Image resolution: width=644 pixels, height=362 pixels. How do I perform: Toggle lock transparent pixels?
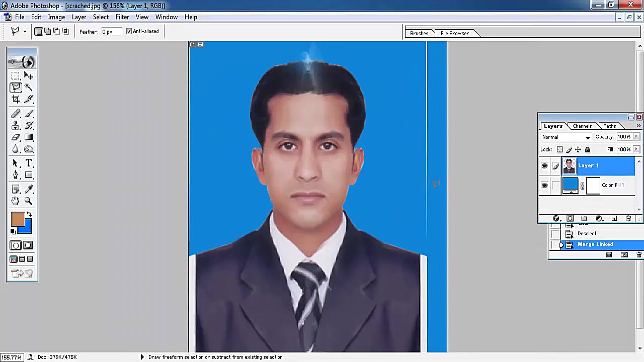point(559,149)
